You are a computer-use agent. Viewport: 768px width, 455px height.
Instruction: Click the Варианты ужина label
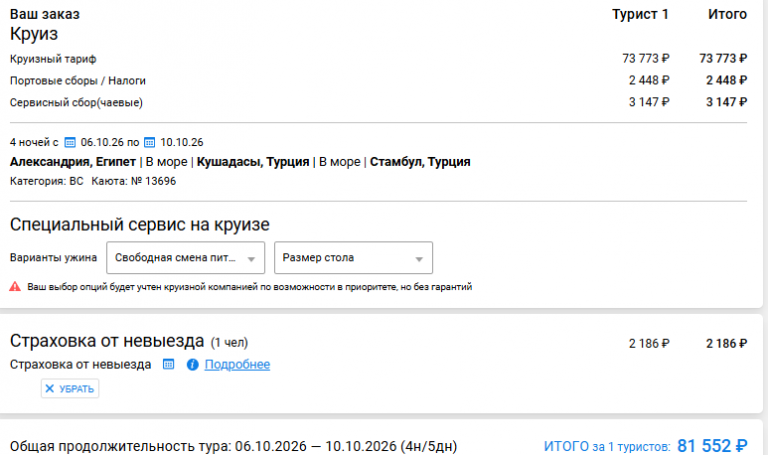53,258
